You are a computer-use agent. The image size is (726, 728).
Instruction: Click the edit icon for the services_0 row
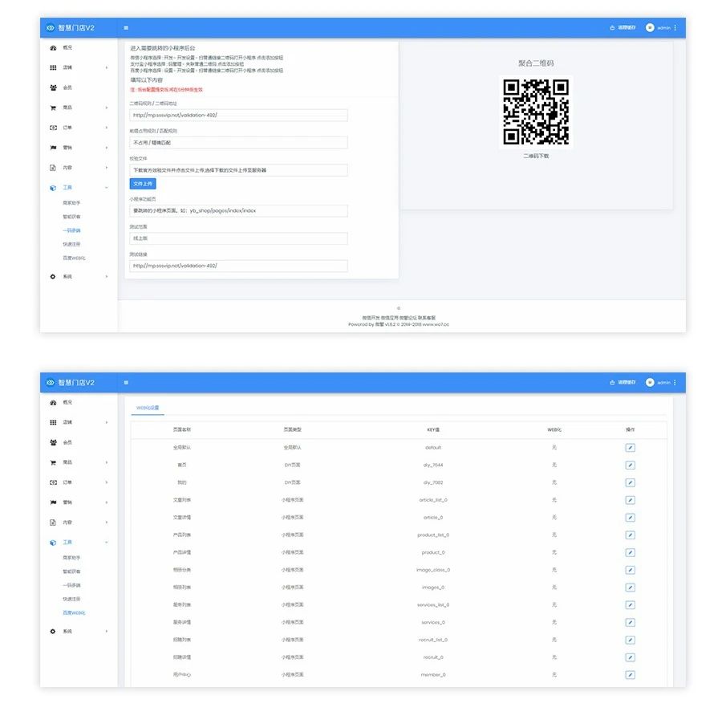coord(630,623)
